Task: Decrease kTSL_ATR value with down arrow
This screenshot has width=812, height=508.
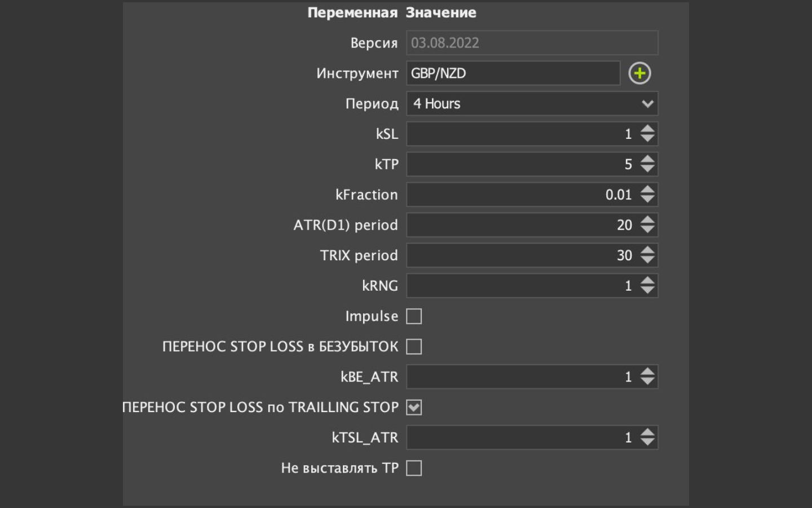Action: point(647,442)
